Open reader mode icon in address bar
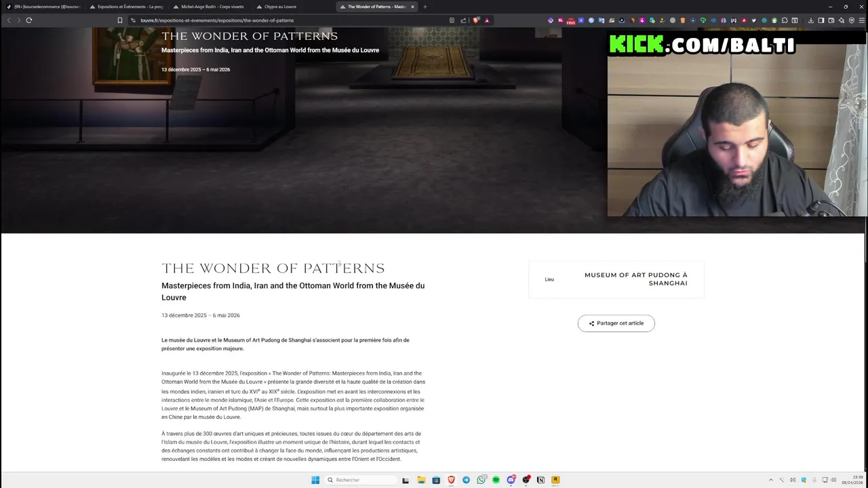 (452, 20)
